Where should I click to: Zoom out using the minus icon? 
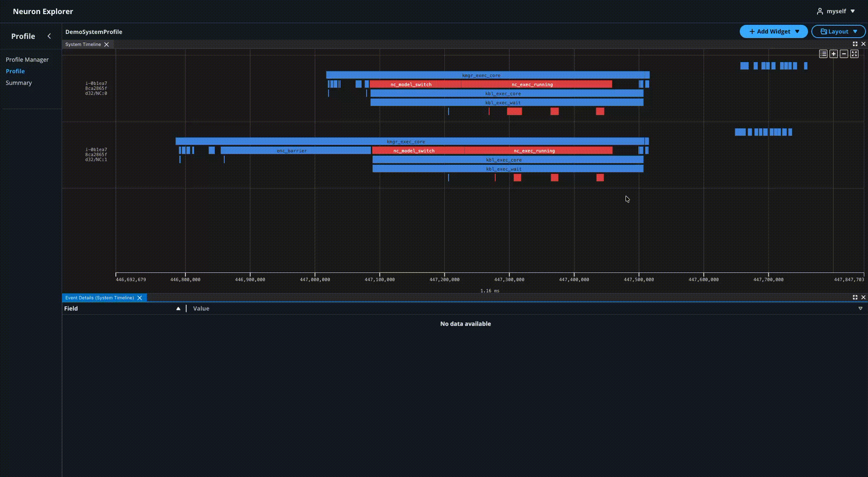click(844, 54)
